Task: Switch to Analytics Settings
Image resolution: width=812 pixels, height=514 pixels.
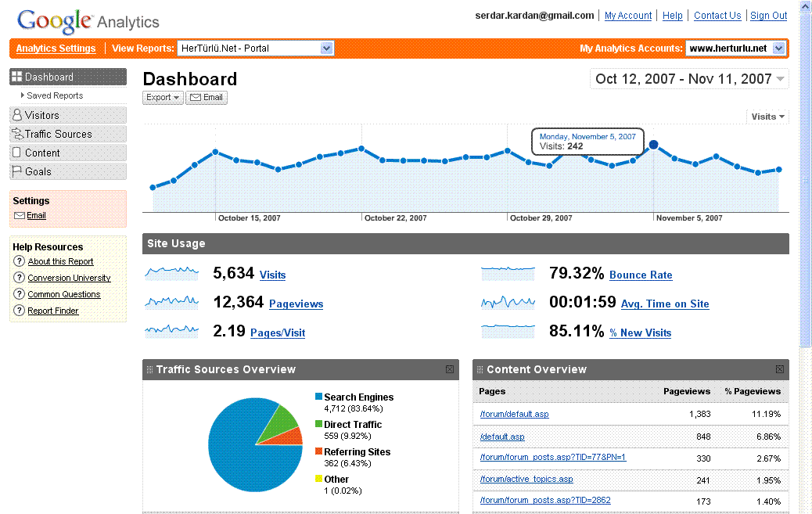Action: [55, 48]
